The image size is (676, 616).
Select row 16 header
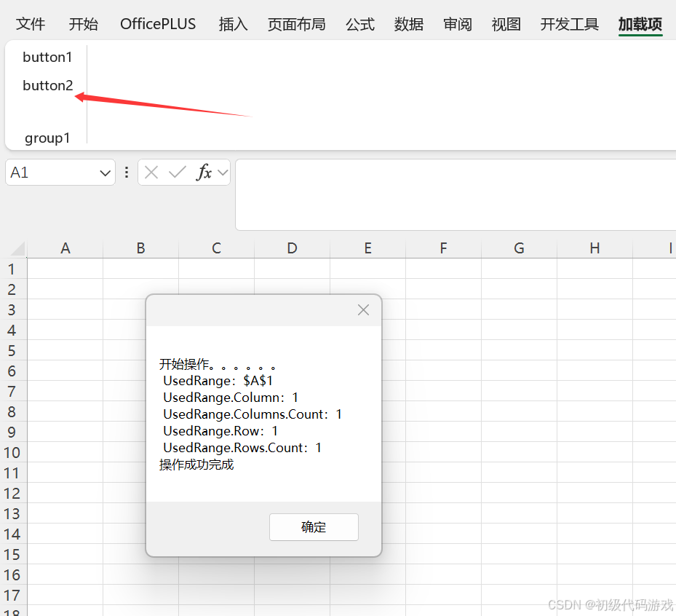pyautogui.click(x=12, y=575)
